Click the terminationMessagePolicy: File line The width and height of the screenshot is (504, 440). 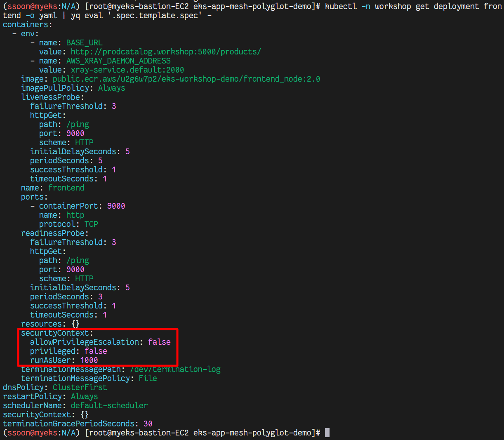point(89,379)
